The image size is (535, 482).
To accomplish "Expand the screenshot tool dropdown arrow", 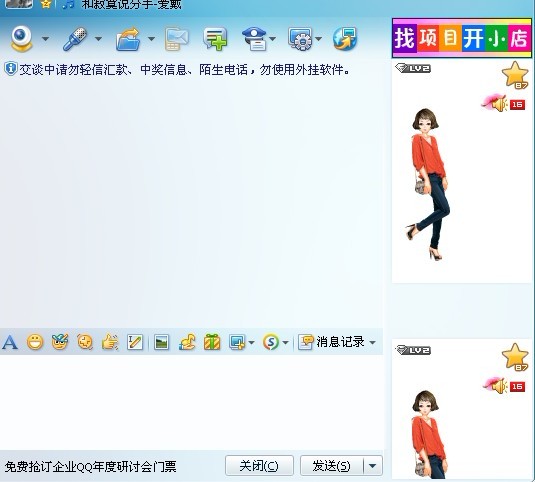I will click(251, 342).
